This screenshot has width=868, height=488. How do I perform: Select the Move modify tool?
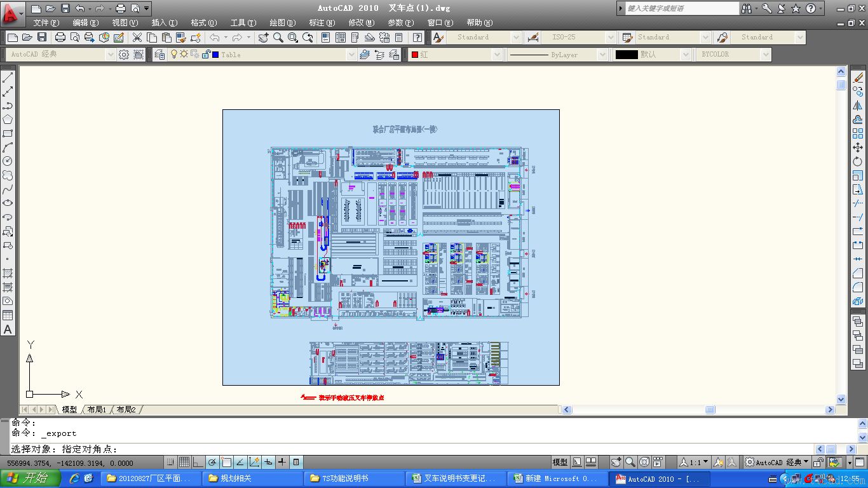point(858,147)
